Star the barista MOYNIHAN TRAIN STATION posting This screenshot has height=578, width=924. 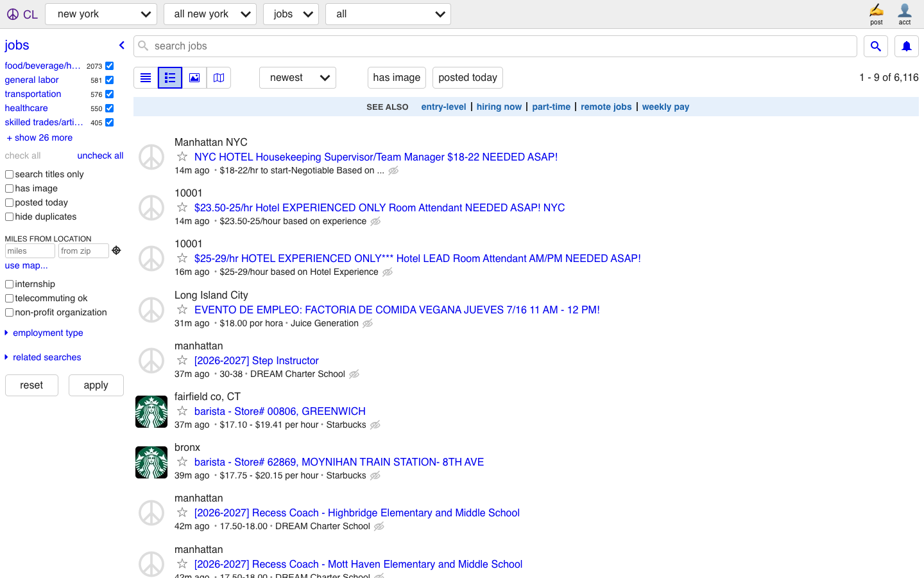(x=182, y=462)
